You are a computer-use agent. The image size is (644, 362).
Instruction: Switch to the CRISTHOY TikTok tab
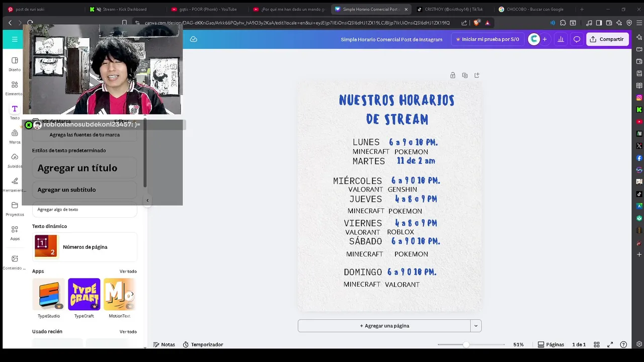tap(452, 9)
